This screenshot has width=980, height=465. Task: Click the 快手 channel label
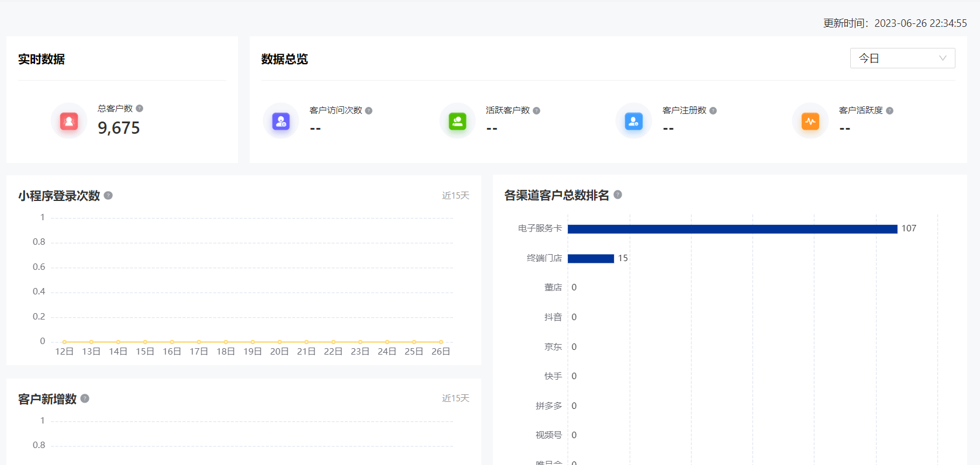[553, 376]
